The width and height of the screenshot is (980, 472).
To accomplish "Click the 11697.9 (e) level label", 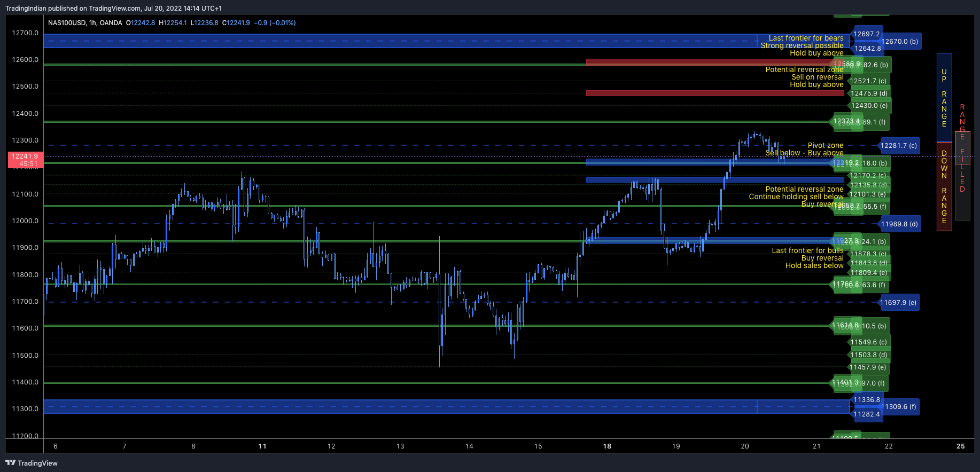I will [898, 303].
